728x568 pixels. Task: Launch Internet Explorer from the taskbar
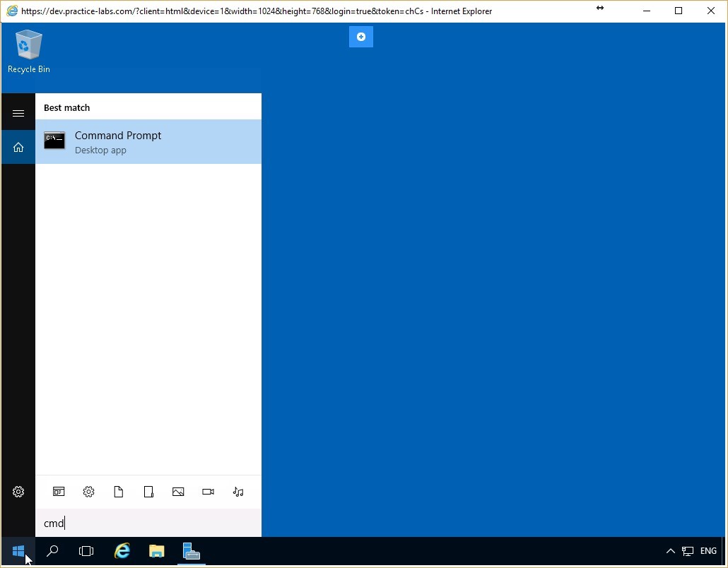122,552
